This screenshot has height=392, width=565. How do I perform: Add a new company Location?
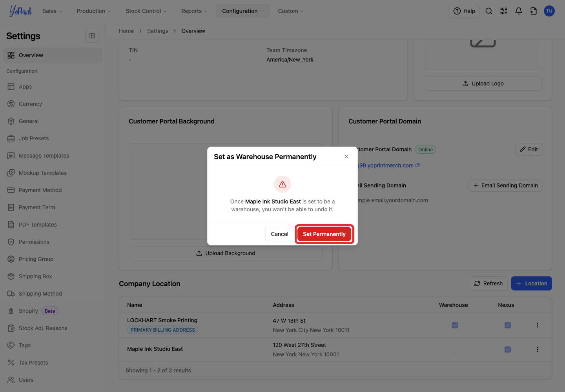(531, 283)
